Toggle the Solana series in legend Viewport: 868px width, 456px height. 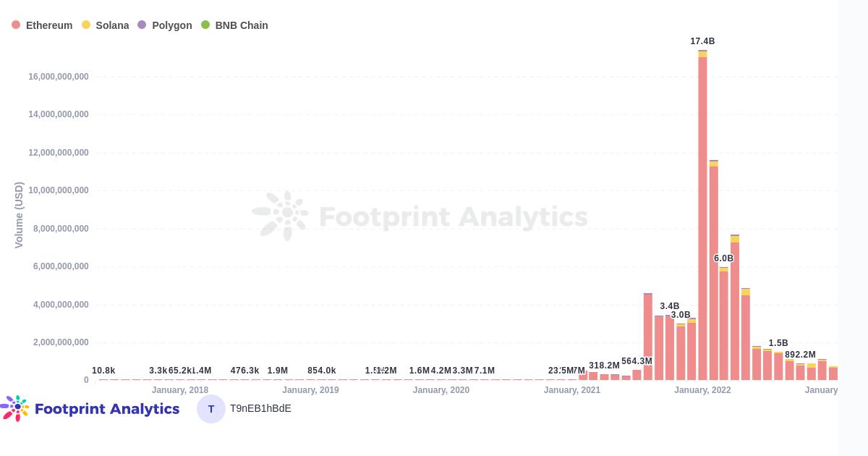[x=105, y=25]
